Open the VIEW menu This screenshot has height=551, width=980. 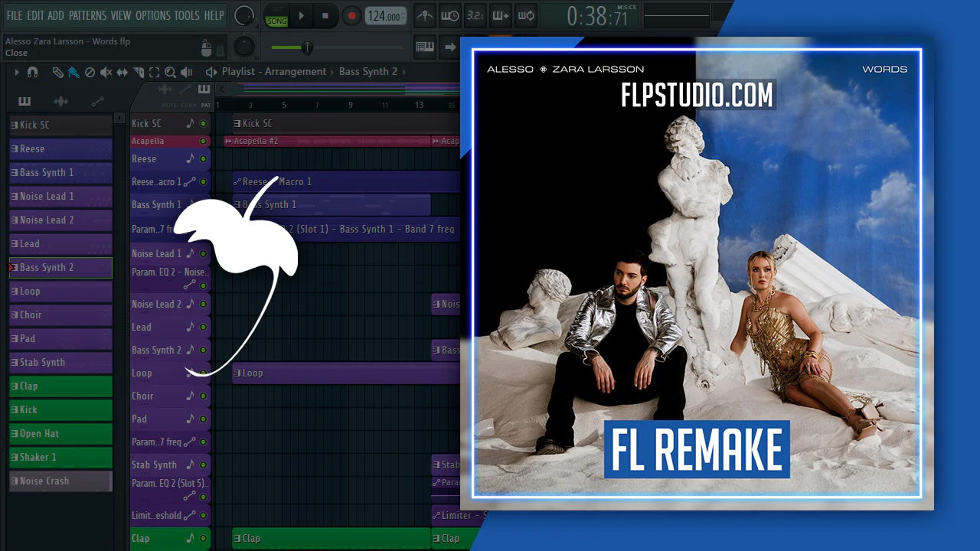pyautogui.click(x=121, y=15)
